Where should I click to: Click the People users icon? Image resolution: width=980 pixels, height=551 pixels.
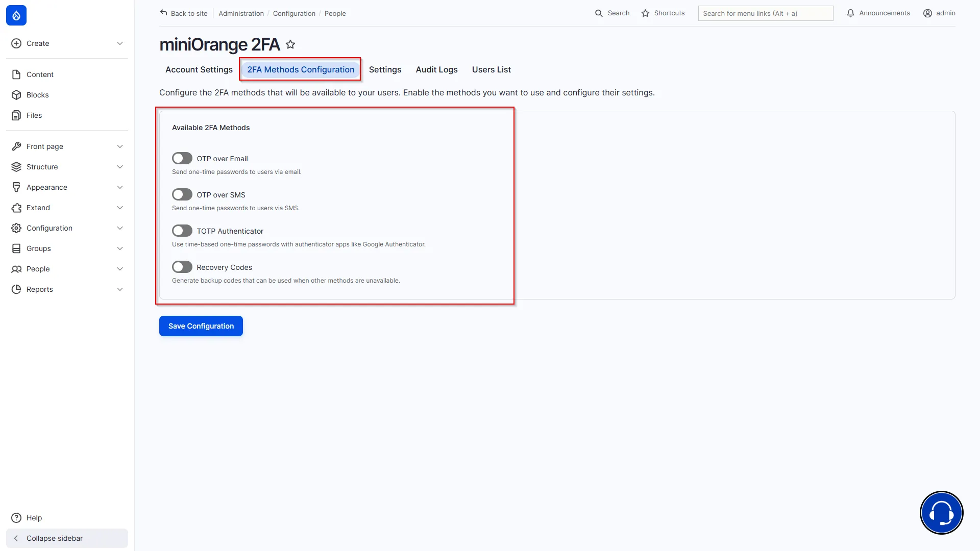click(16, 269)
